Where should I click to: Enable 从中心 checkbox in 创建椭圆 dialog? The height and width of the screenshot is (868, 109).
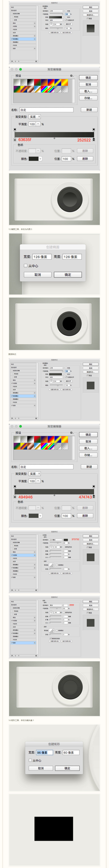click(26, 266)
